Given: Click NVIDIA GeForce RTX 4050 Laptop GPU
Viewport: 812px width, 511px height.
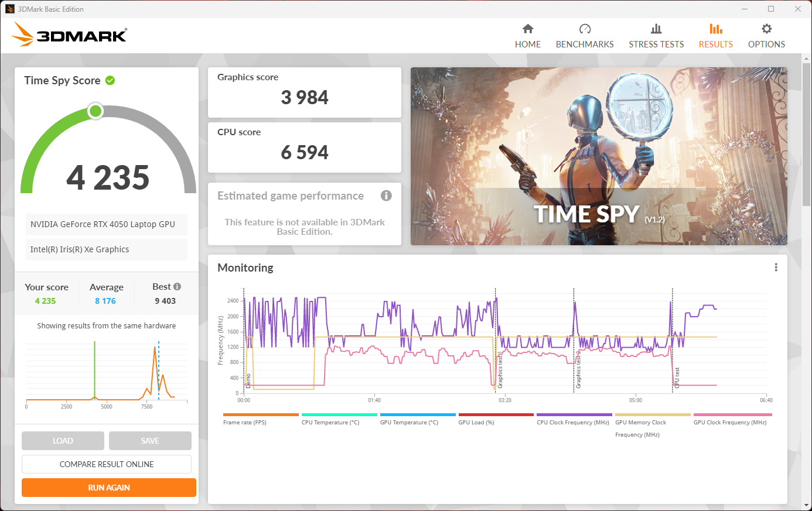Looking at the screenshot, I should [106, 224].
